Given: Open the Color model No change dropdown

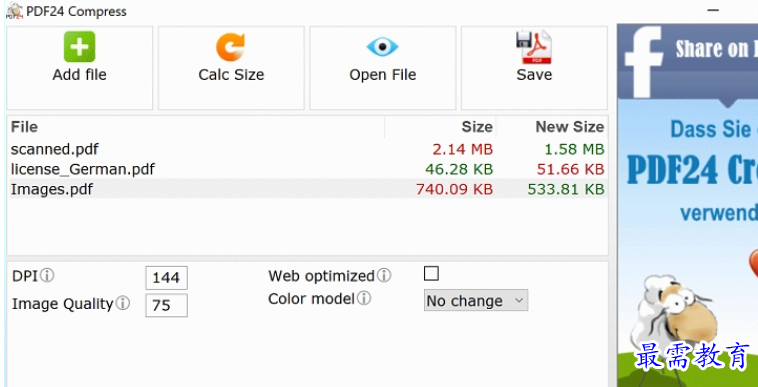Looking at the screenshot, I should (476, 301).
